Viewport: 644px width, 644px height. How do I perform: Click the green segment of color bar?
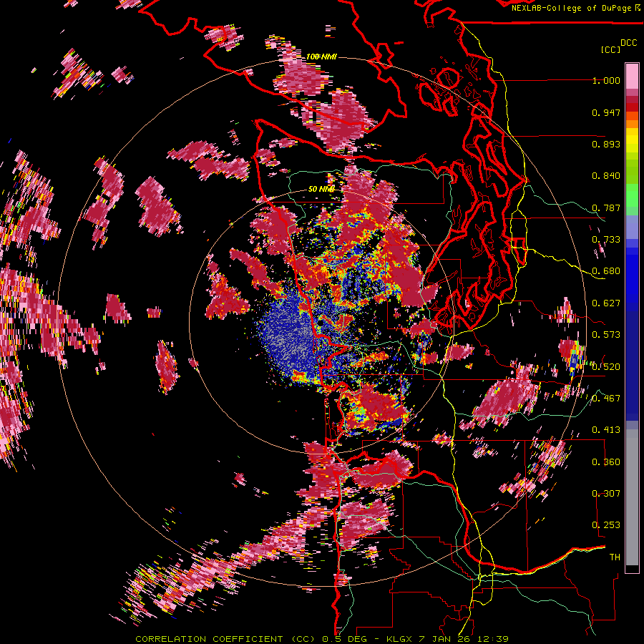coord(632,195)
